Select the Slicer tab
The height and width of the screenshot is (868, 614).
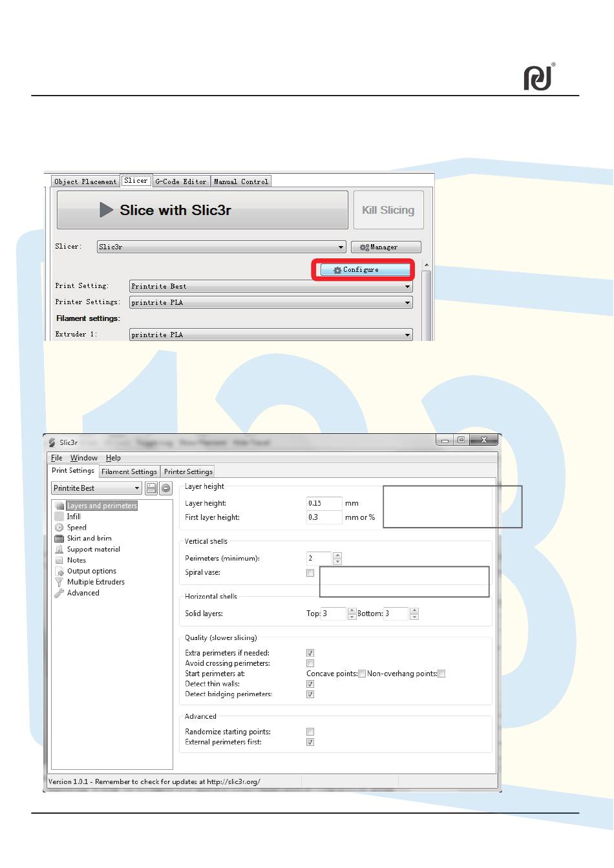point(136,181)
